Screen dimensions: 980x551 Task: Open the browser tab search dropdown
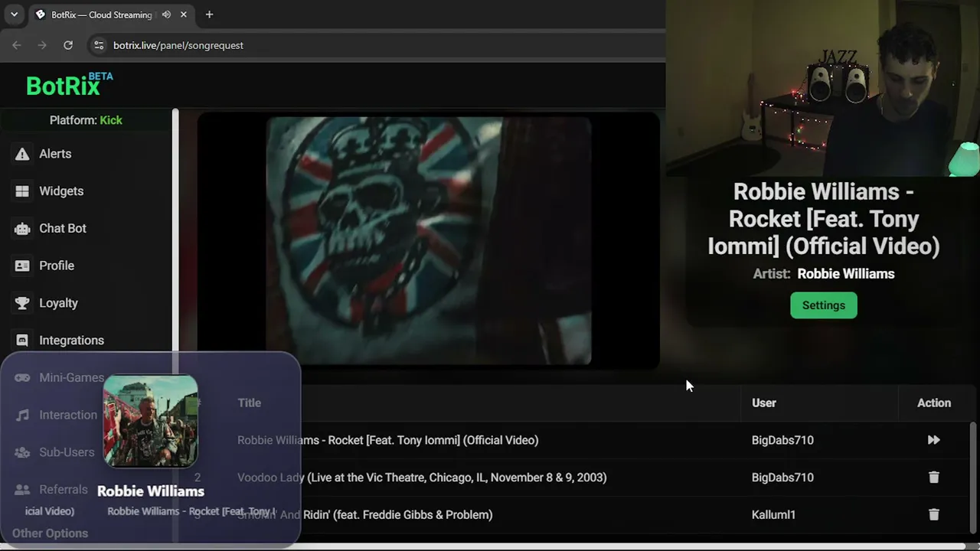(14, 15)
